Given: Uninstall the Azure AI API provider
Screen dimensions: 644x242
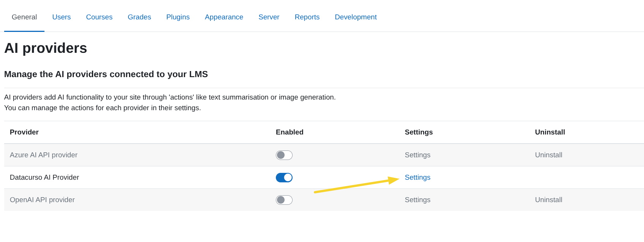Looking at the screenshot, I should [548, 155].
